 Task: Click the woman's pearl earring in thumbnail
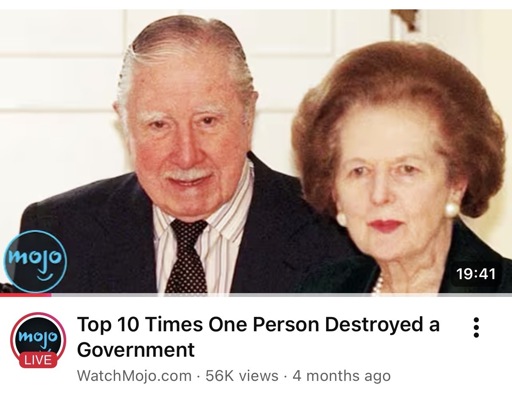[x=452, y=210]
